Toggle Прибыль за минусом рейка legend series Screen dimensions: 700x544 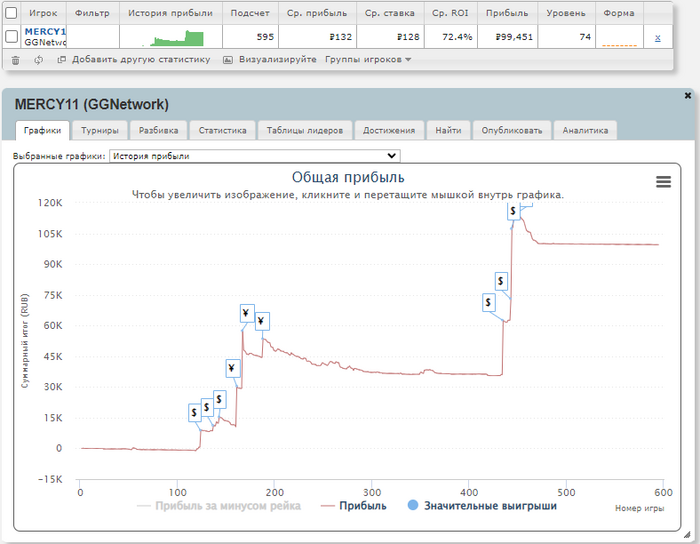pos(219,506)
